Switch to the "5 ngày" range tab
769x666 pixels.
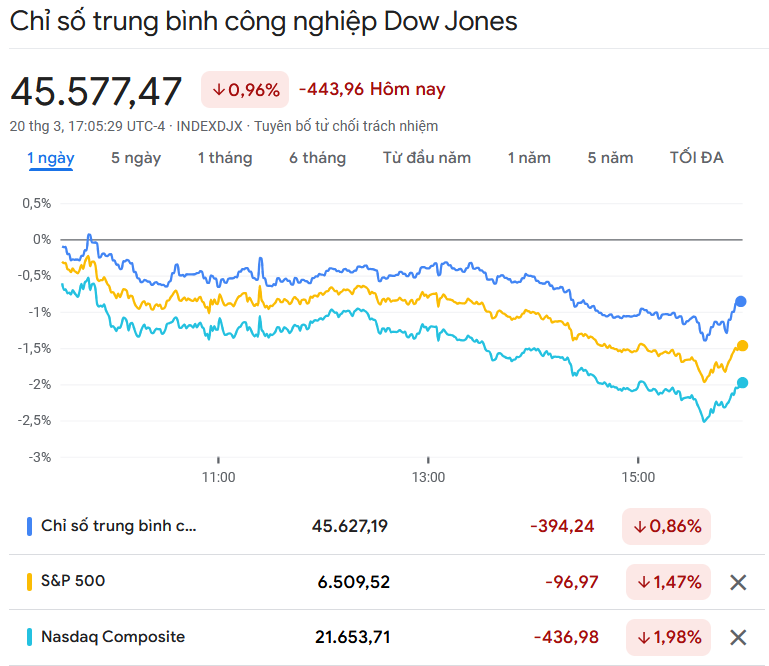(x=136, y=158)
